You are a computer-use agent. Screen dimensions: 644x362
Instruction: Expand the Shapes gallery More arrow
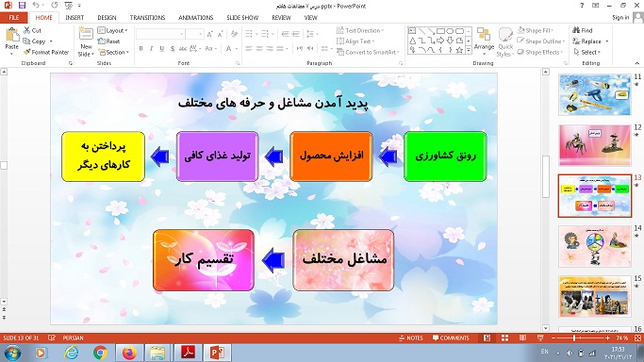click(x=469, y=50)
